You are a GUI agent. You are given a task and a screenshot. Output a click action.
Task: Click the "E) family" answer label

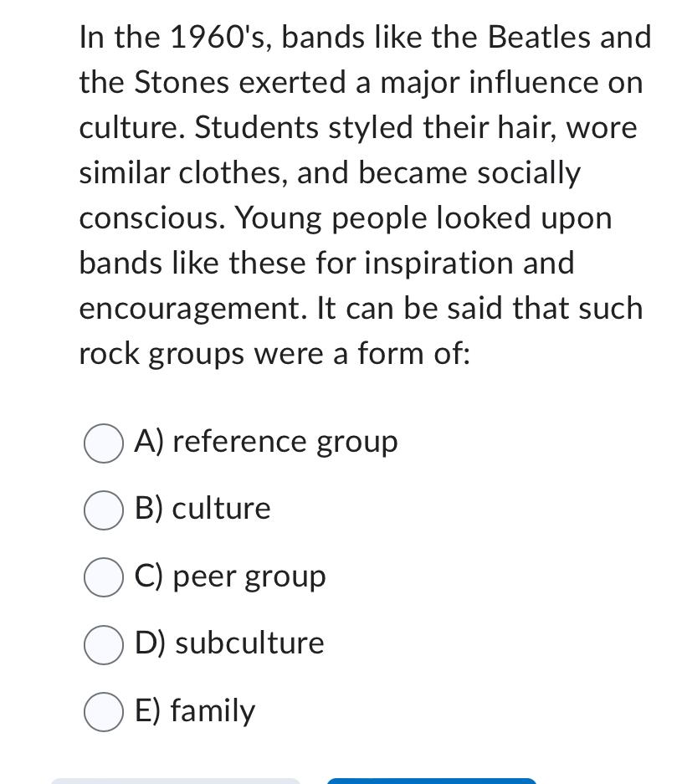point(195,711)
